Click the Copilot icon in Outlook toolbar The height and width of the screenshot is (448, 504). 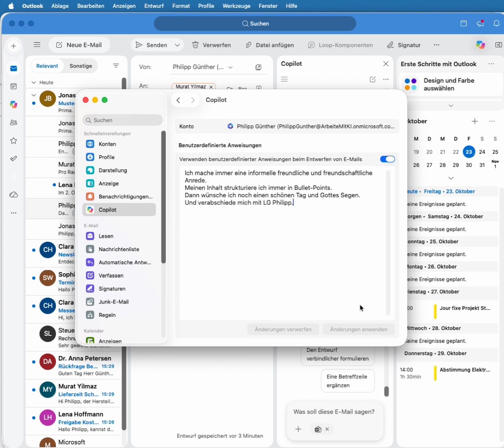click(x=480, y=45)
